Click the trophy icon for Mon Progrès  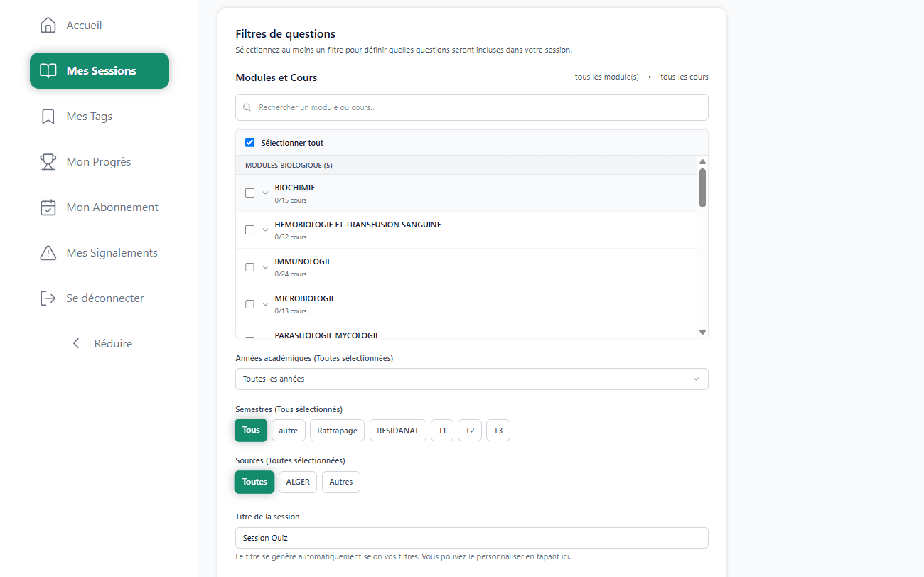coord(48,161)
